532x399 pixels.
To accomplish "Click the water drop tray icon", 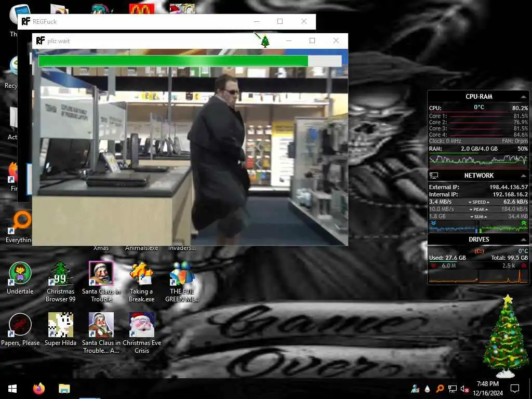I will [x=428, y=389].
